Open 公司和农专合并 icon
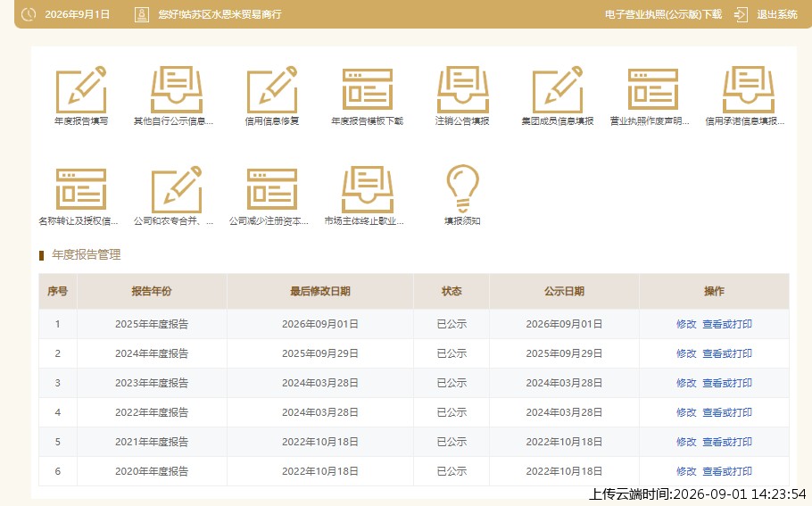This screenshot has width=812, height=506. [x=177, y=189]
